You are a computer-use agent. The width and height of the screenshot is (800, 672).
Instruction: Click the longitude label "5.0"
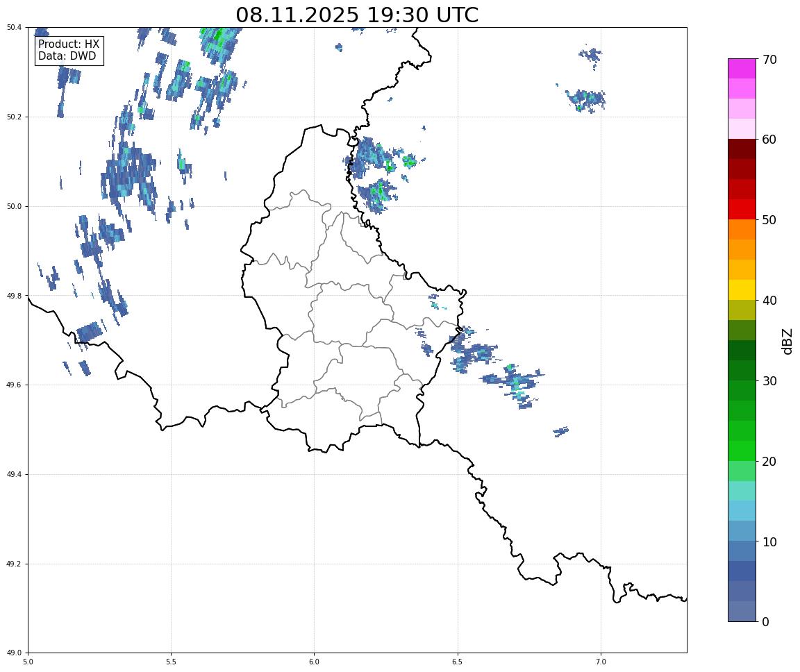28,662
